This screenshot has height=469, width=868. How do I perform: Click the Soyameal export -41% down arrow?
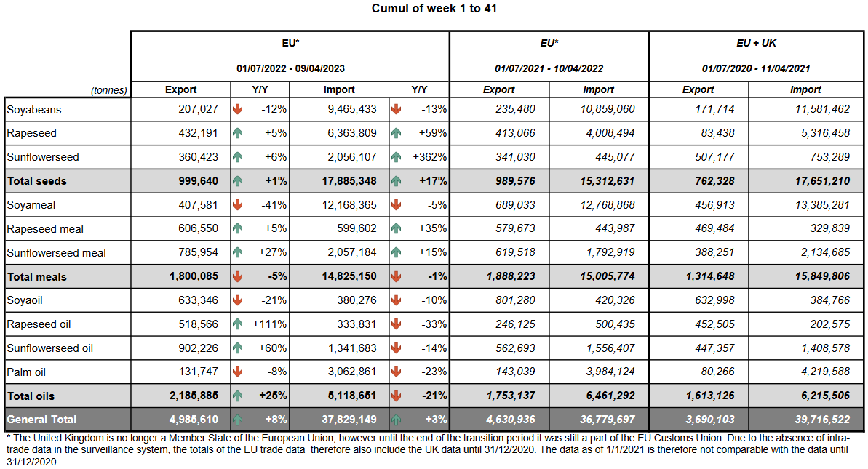pos(237,205)
